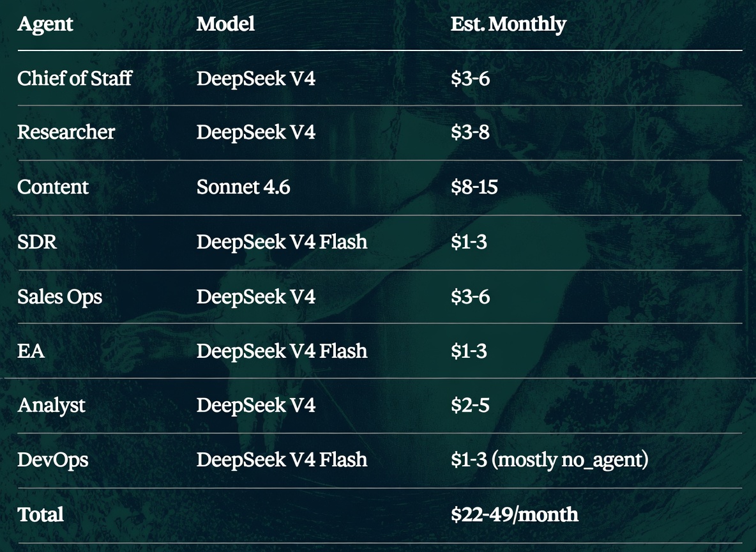This screenshot has height=552, width=756.
Task: Click the Agent column header
Action: (45, 24)
